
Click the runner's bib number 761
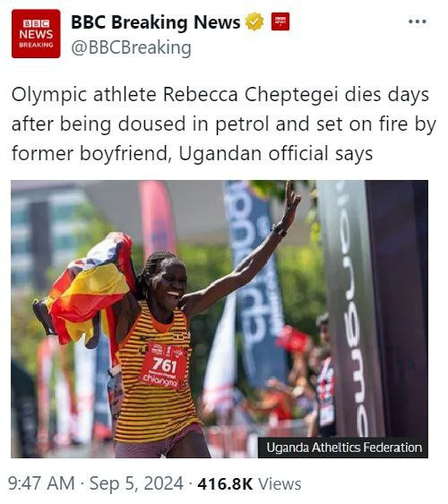click(x=164, y=365)
